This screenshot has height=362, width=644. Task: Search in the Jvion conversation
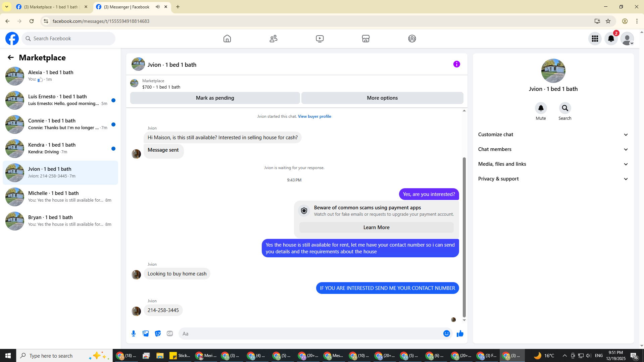pos(565,108)
